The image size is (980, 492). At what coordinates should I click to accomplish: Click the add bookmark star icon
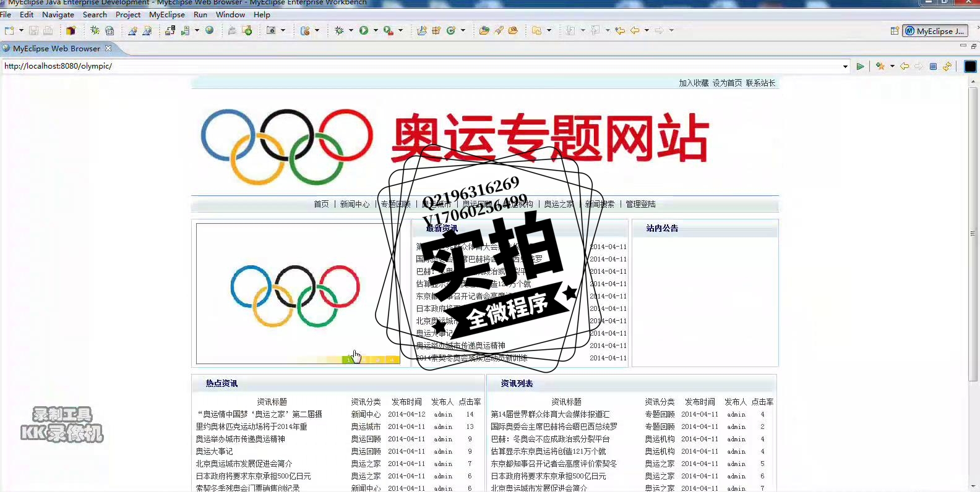pyautogui.click(x=880, y=66)
